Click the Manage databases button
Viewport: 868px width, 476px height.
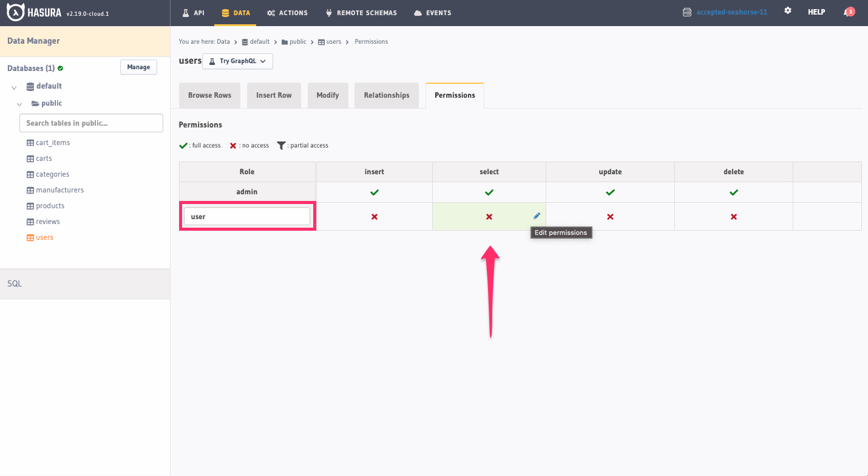(138, 67)
